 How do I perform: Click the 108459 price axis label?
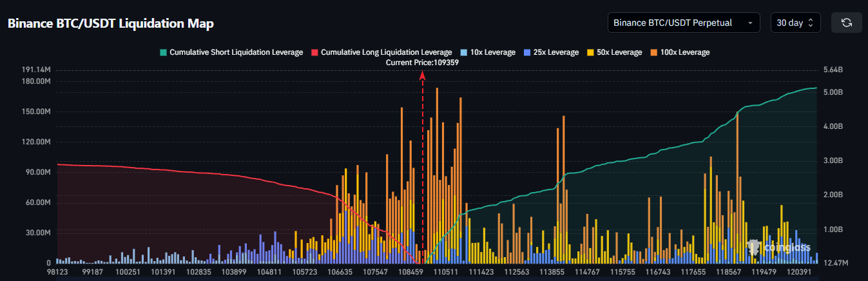pyautogui.click(x=410, y=273)
